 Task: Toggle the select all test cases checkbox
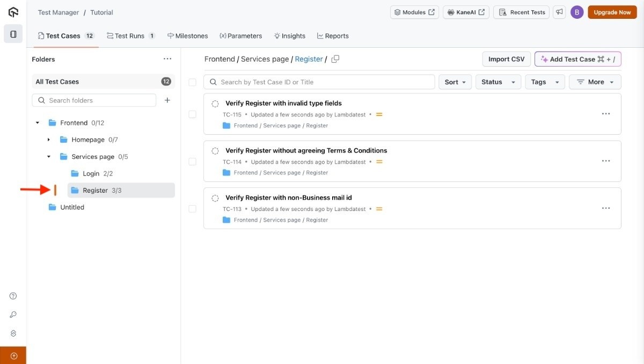tap(192, 82)
